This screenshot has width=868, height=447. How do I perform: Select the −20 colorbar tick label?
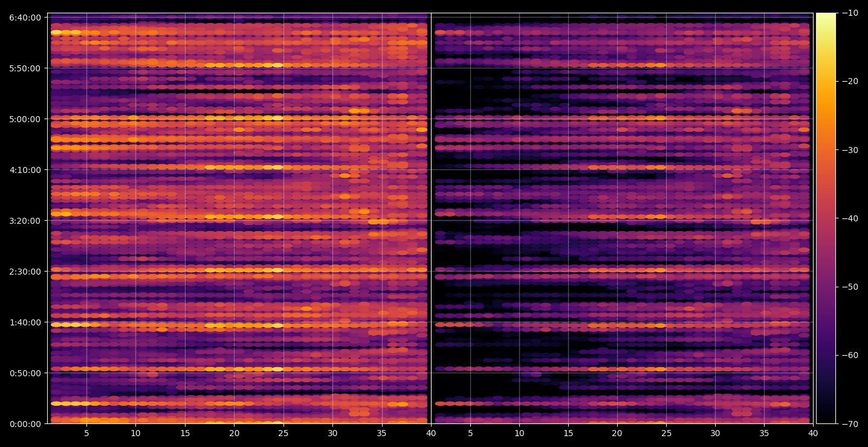850,82
